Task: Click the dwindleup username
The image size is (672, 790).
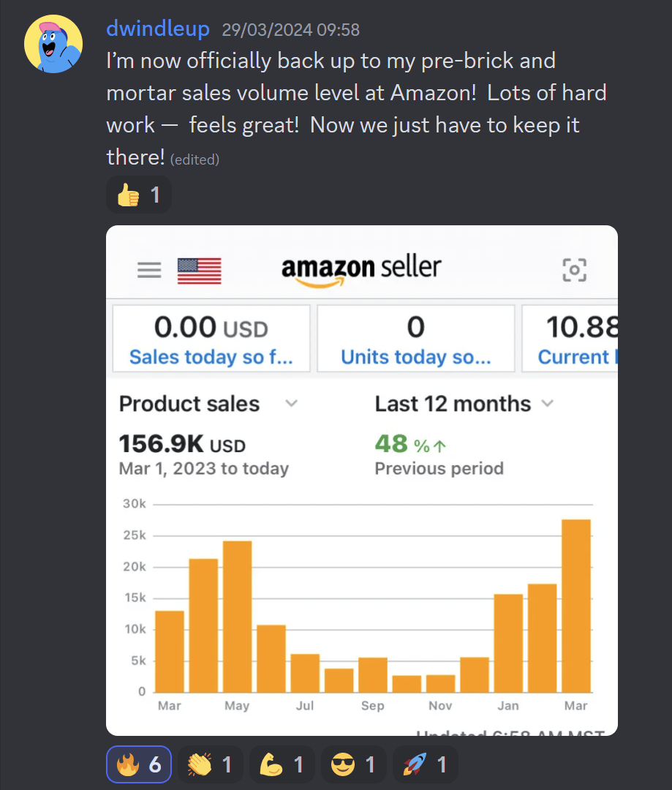Action: 158,29
